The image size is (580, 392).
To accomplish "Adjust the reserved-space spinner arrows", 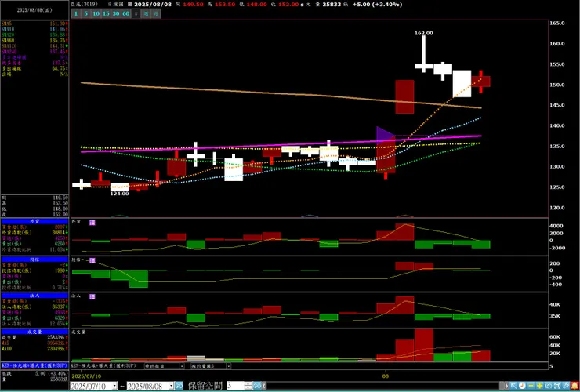I will [x=248, y=386].
